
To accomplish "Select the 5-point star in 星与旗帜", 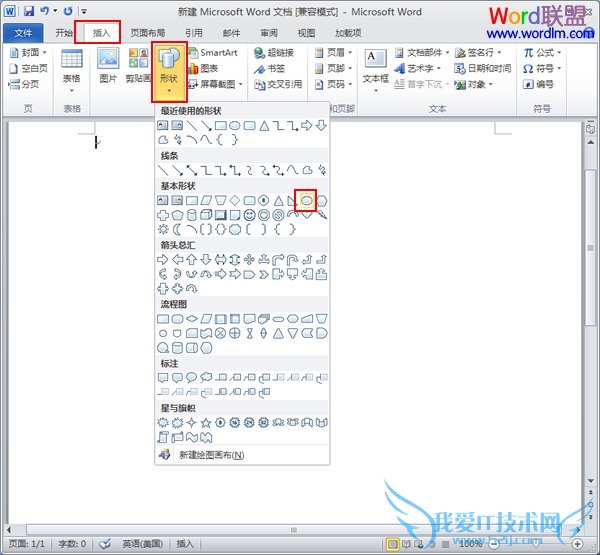I will click(x=206, y=423).
